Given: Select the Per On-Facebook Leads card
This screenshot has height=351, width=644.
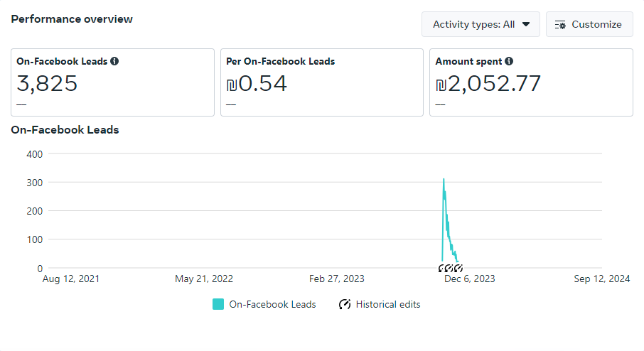Looking at the screenshot, I should point(322,82).
